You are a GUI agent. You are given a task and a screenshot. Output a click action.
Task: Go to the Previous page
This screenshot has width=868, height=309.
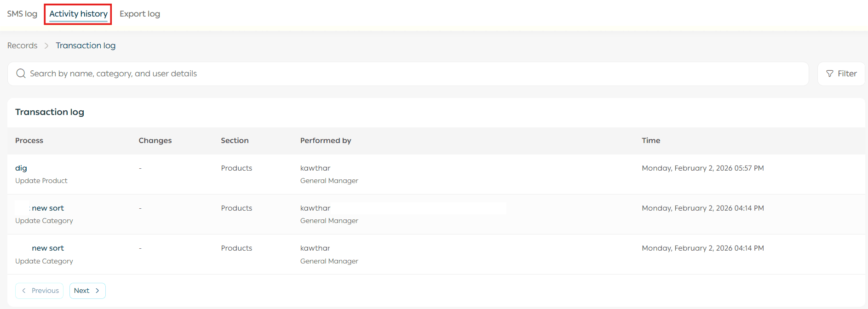tap(40, 291)
